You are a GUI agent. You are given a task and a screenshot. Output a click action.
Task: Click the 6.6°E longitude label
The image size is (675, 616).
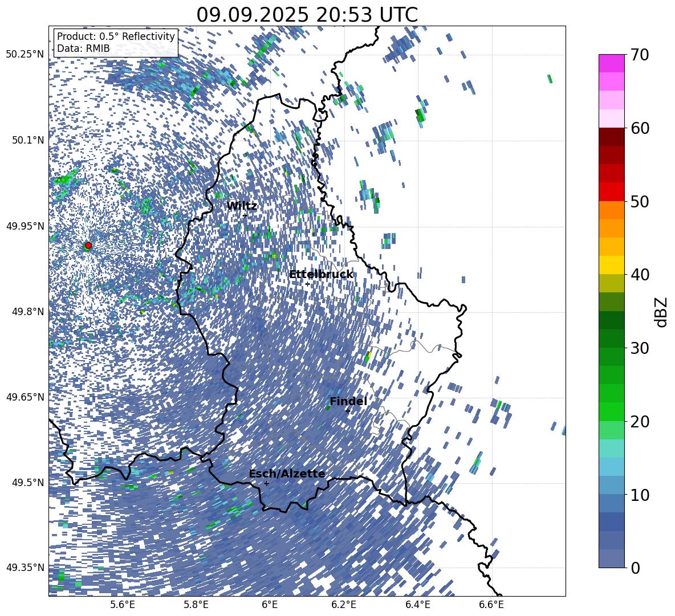(491, 605)
